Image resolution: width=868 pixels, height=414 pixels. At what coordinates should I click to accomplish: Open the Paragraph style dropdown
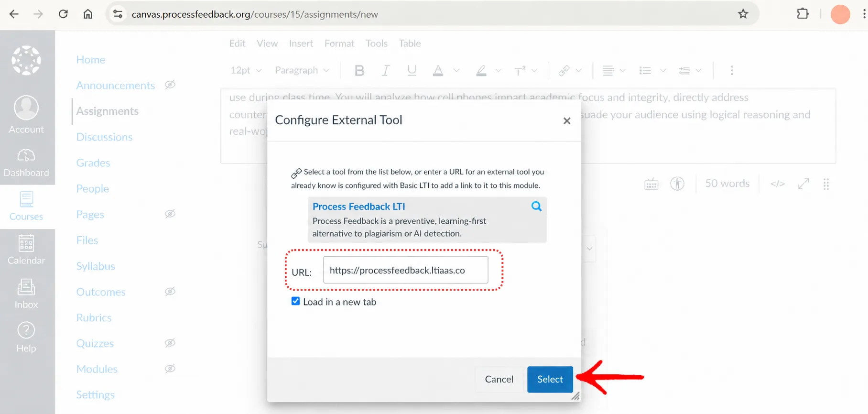click(302, 71)
